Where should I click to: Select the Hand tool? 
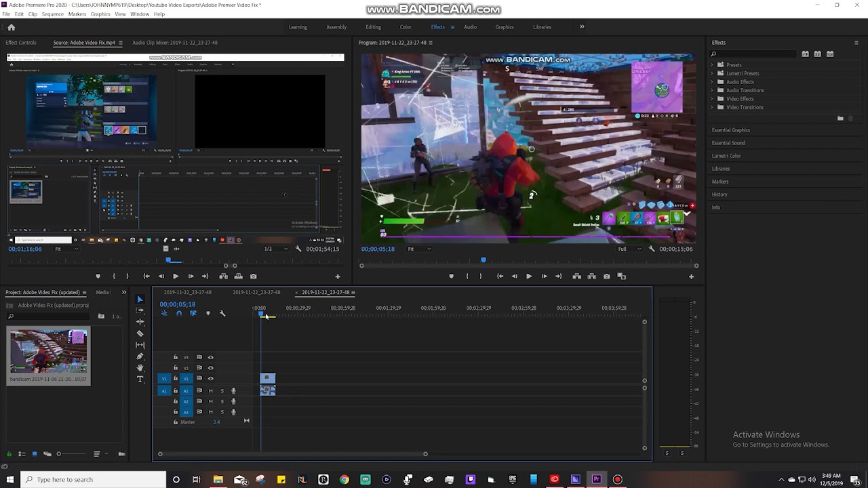click(x=140, y=368)
